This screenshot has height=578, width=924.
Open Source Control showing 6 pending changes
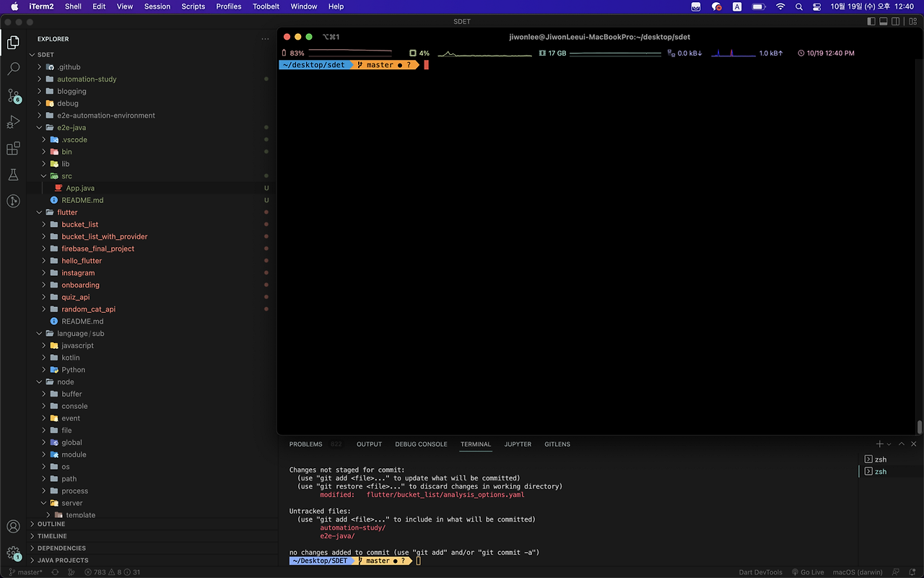tap(13, 96)
